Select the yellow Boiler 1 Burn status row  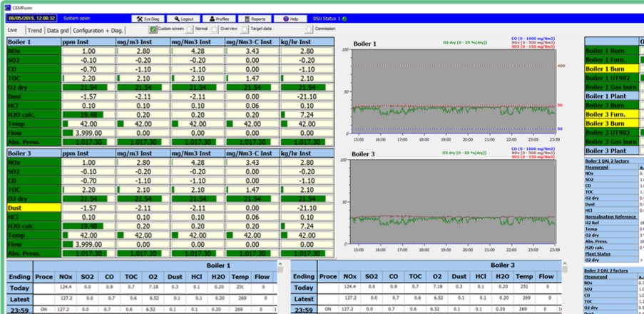point(612,69)
